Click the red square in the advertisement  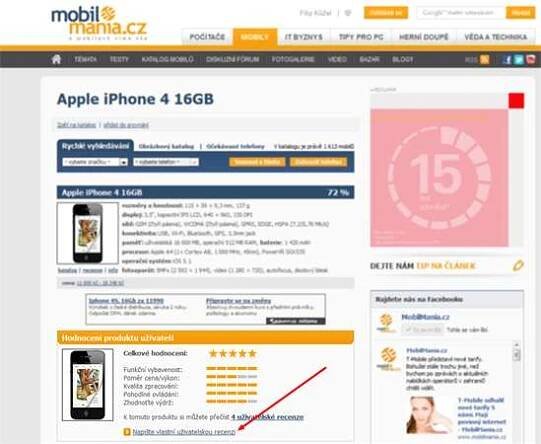point(516,101)
